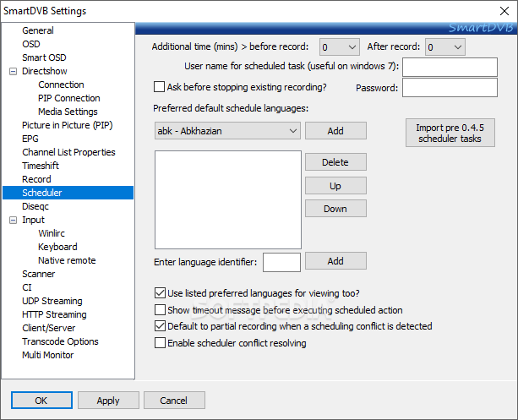Select Multi Monitor settings
Screen dimensions: 518x420
coord(48,355)
